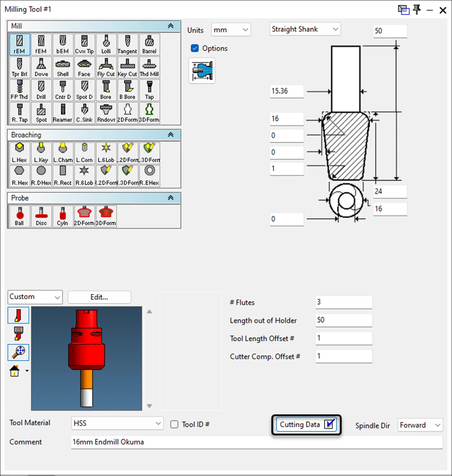Choose the Disc probe
The image size is (452, 476).
(41, 216)
